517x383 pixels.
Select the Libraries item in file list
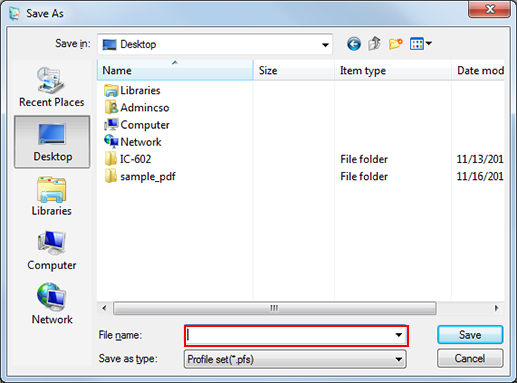pyautogui.click(x=132, y=90)
